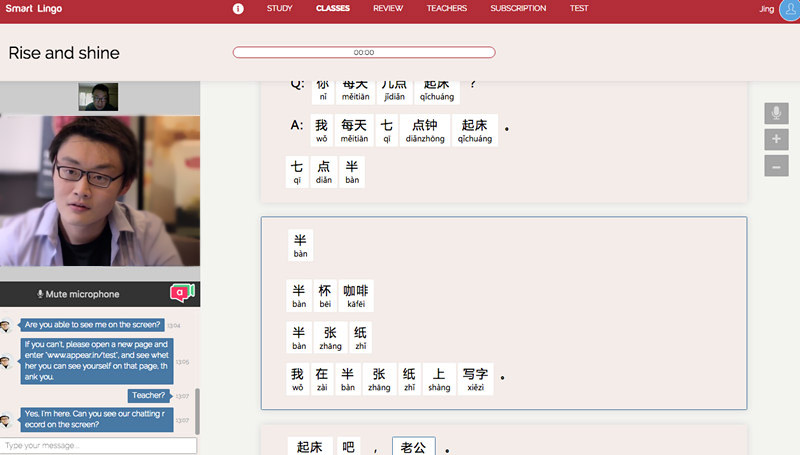Open the SUBSCRIPTION page
The image size is (800, 455).
[x=518, y=8]
